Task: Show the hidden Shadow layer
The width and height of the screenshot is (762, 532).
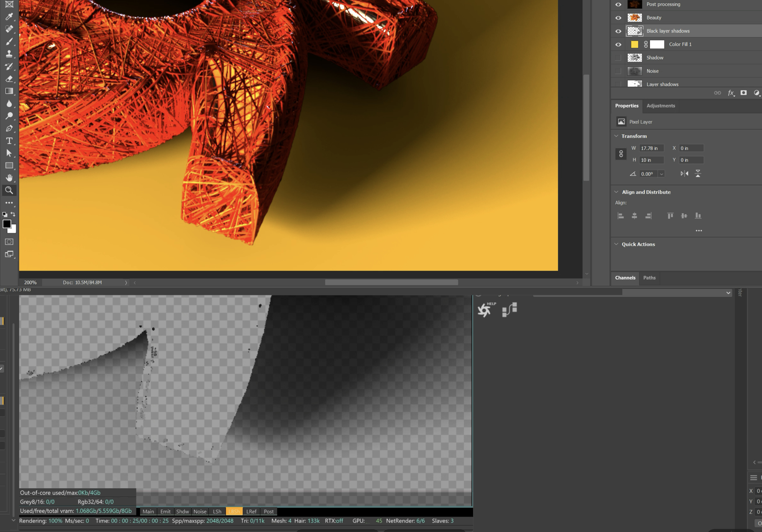Action: pos(618,58)
